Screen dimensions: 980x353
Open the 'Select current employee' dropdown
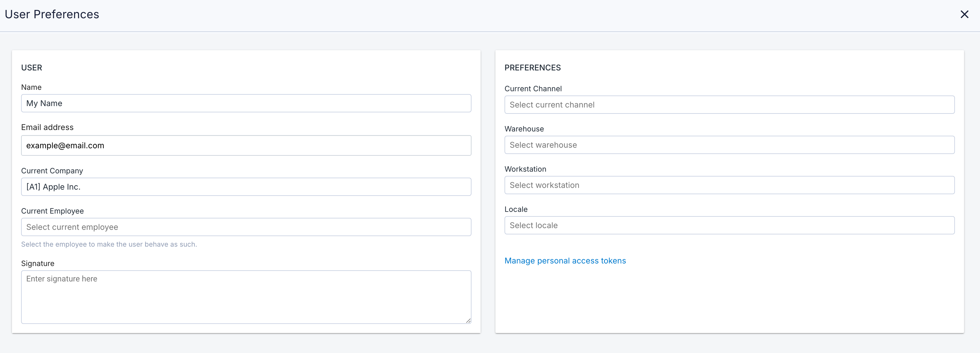pyautogui.click(x=246, y=227)
